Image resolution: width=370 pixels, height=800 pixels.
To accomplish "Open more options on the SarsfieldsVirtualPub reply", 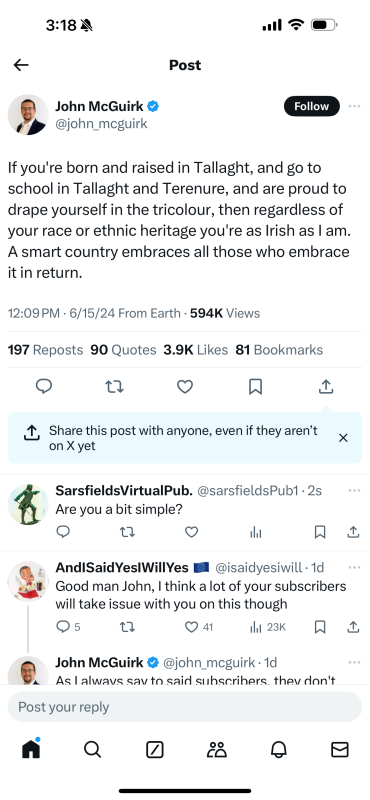I will [354, 490].
